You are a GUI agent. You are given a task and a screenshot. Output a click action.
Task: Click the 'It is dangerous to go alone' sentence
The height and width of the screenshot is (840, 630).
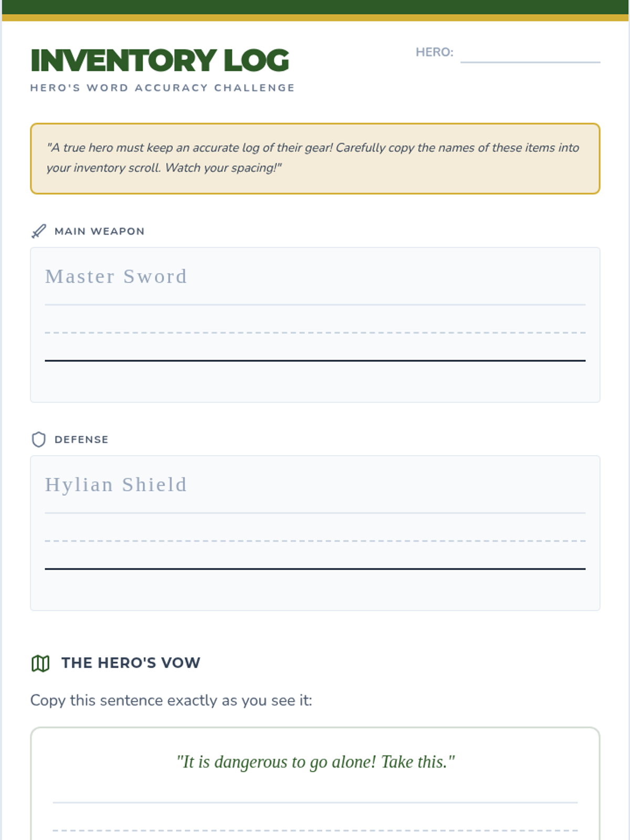click(x=315, y=762)
